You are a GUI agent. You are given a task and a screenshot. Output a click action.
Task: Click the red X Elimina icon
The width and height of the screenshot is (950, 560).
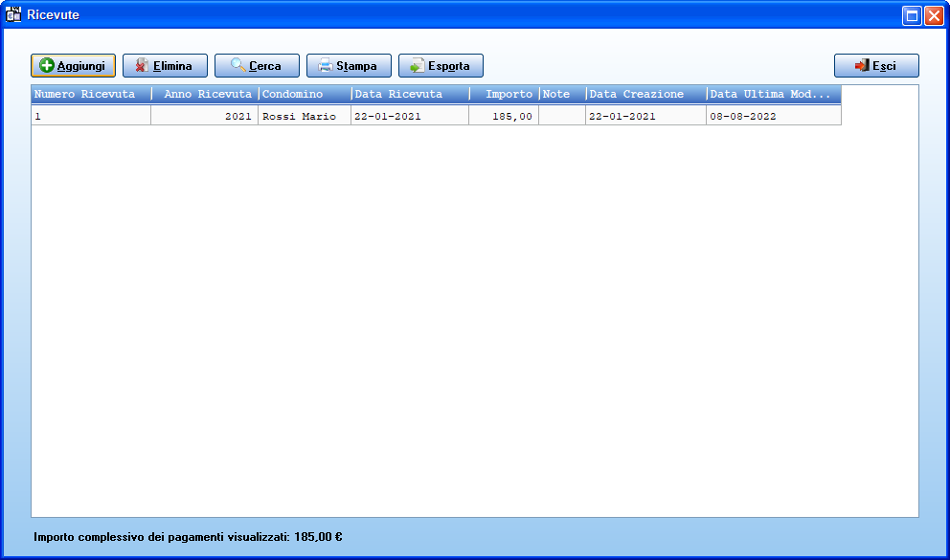point(142,65)
